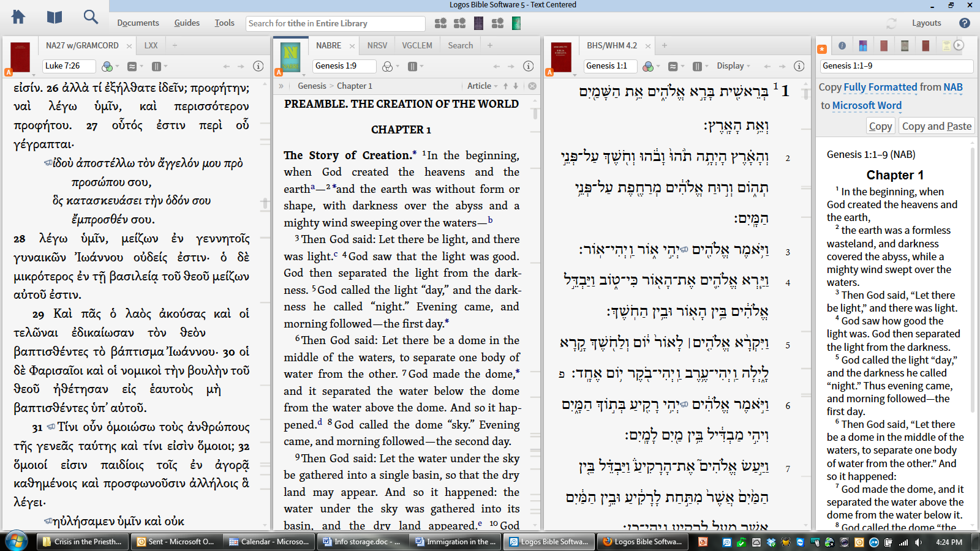980x551 pixels.
Task: Open the Guides menu
Action: (x=187, y=23)
